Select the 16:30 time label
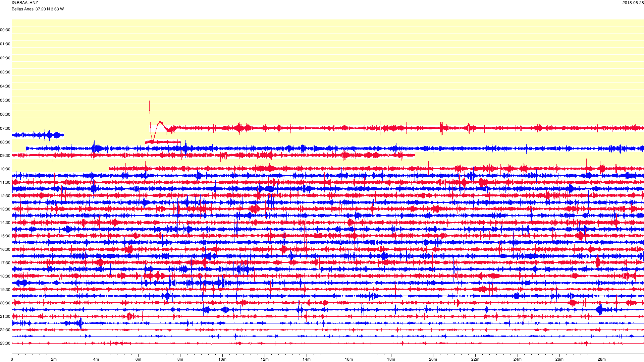The height and width of the screenshot is (362, 644). [5, 249]
